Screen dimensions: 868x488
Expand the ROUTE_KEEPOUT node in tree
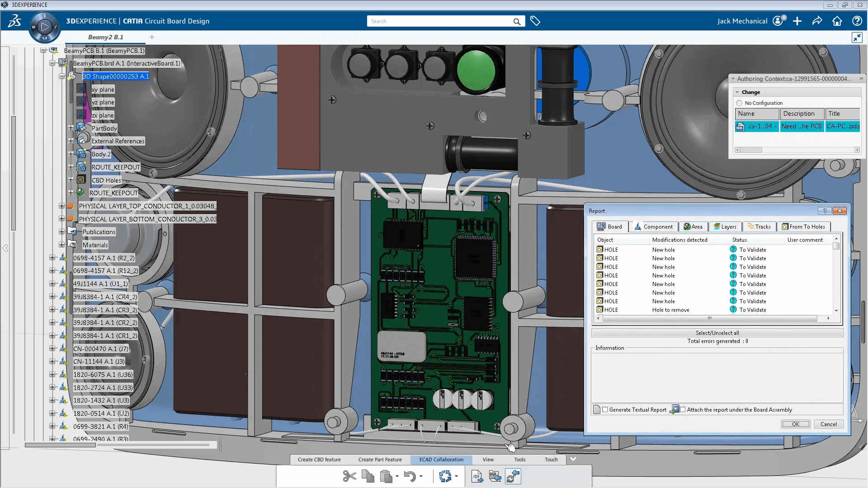[x=71, y=167]
